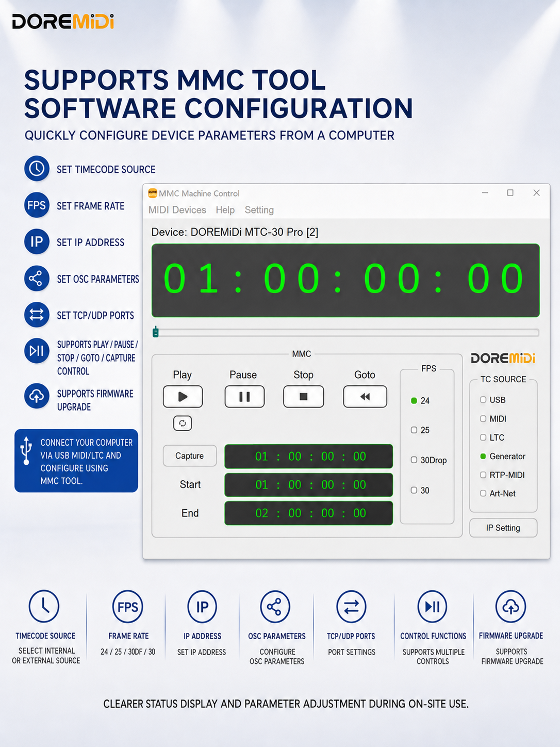Click the bottom Control Functions play/pause icon

432,607
